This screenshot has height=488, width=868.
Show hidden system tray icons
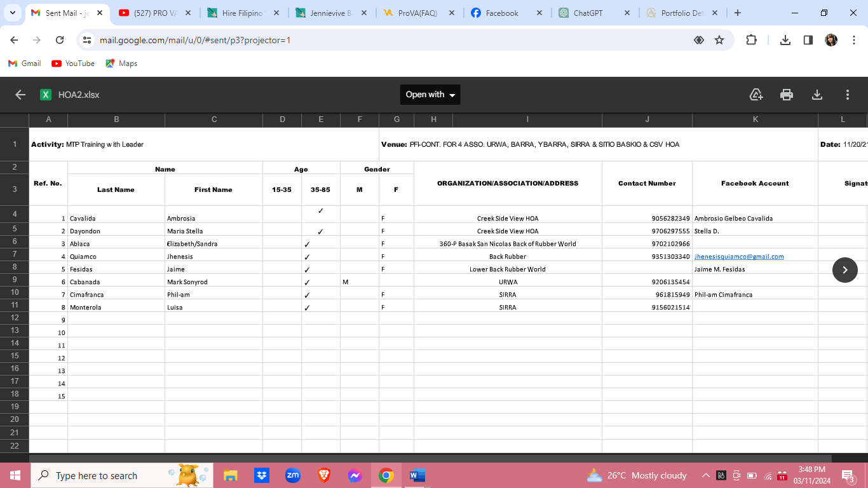tap(705, 475)
